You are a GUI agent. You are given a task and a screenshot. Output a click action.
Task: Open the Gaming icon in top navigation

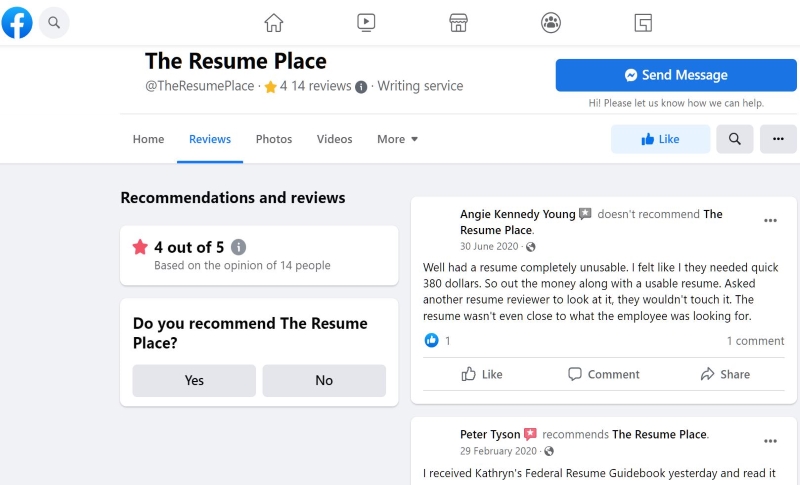tap(643, 23)
